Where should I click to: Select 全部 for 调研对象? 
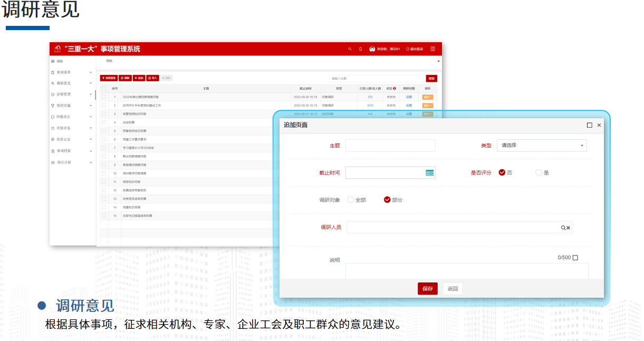(350, 200)
